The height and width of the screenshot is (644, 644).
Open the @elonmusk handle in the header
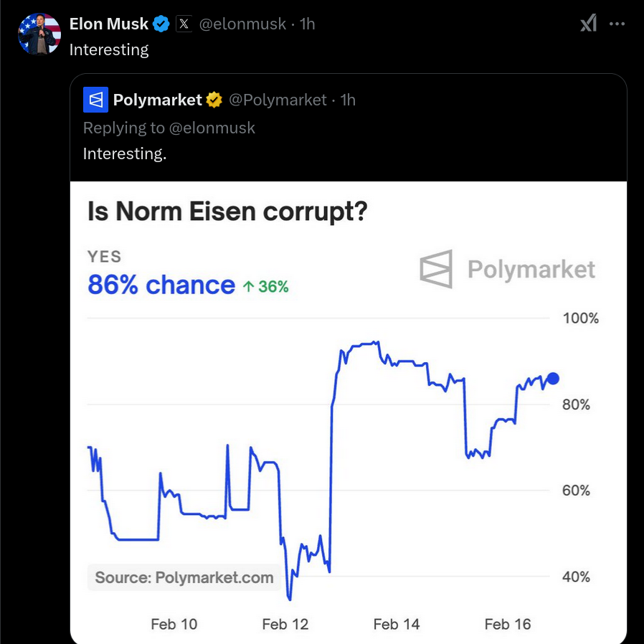tap(242, 24)
